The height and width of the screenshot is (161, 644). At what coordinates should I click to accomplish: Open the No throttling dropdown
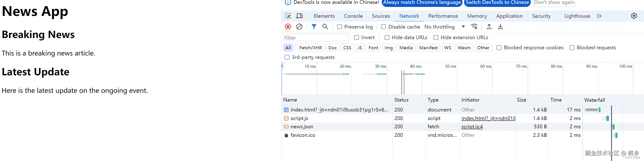(x=444, y=27)
